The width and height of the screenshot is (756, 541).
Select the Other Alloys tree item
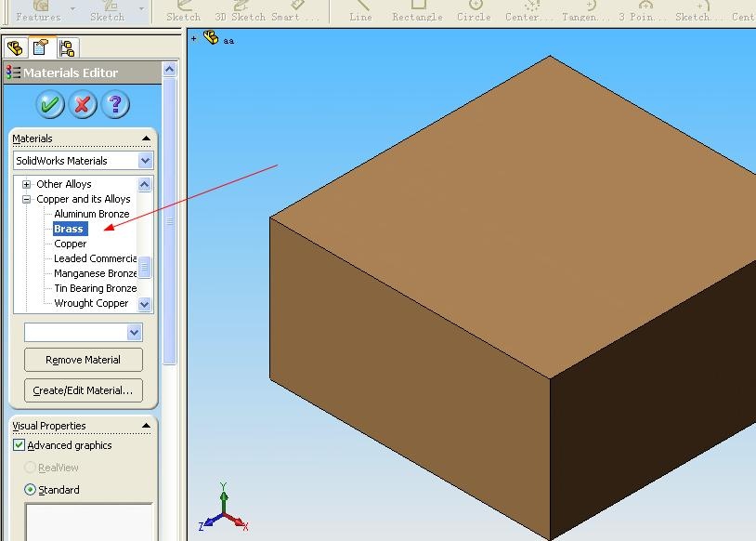(64, 184)
